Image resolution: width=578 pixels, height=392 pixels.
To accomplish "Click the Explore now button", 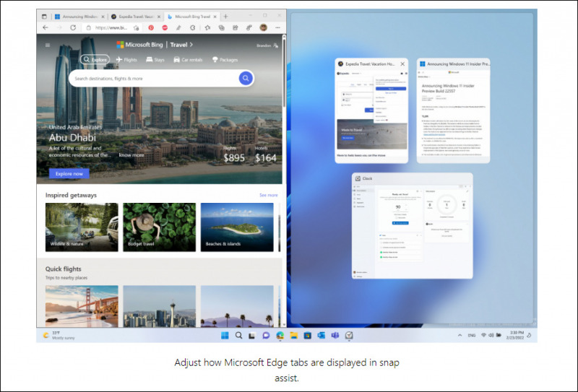I will [x=69, y=173].
